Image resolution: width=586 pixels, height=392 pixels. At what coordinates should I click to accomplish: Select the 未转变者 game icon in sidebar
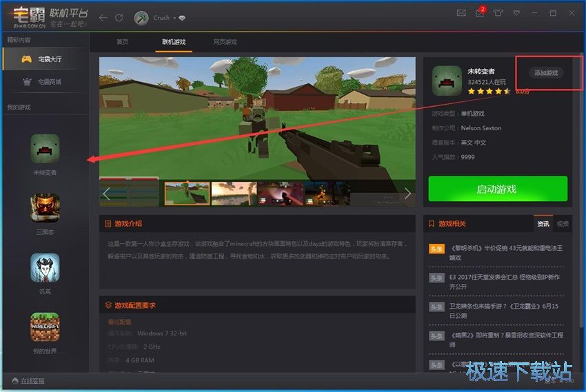pyautogui.click(x=45, y=149)
